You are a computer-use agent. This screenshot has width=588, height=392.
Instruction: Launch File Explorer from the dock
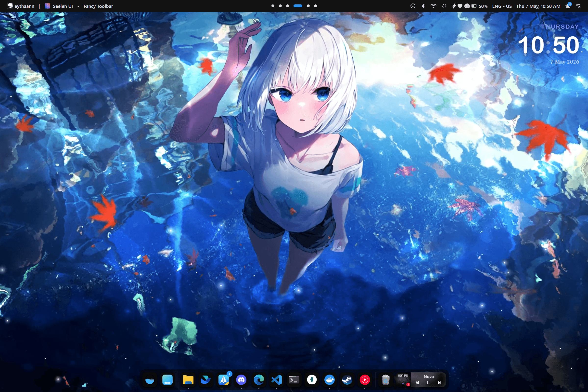coord(188,380)
